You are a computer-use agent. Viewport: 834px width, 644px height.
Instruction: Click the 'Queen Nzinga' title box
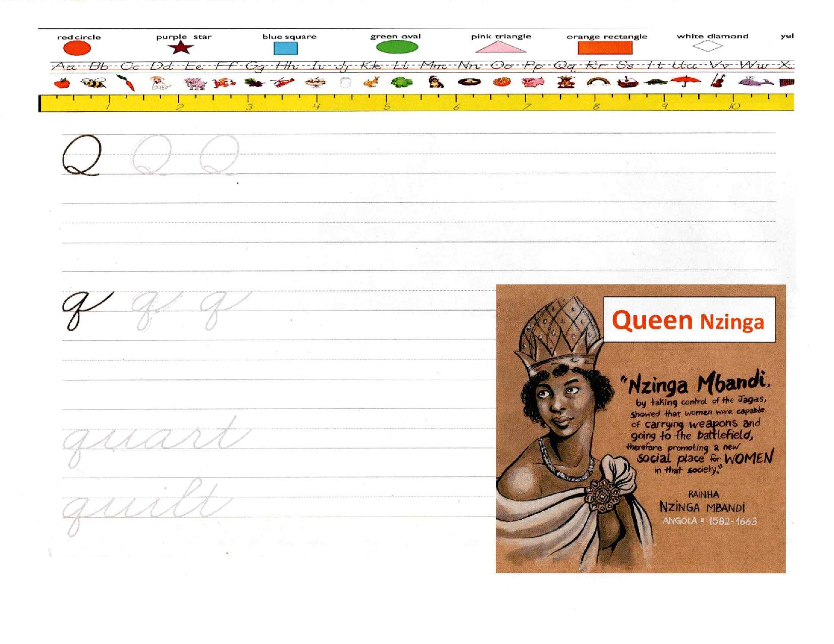point(689,320)
